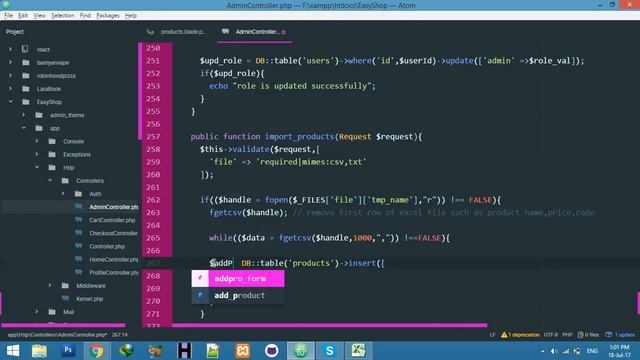Open the Find menu
640x360 pixels.
click(x=85, y=16)
